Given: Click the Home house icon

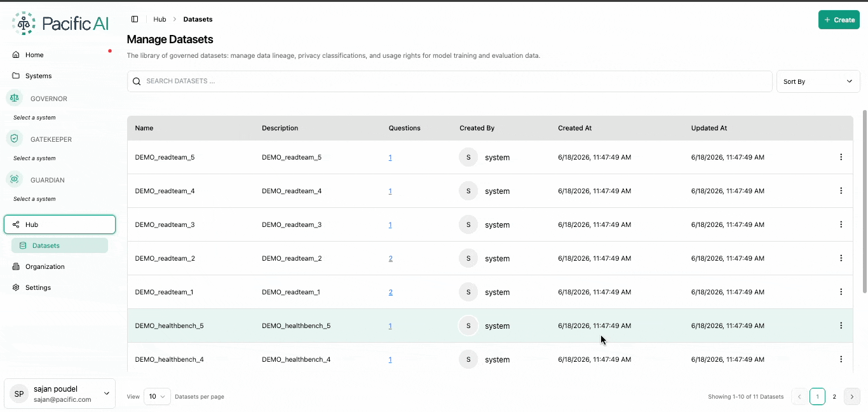Looking at the screenshot, I should 16,55.
